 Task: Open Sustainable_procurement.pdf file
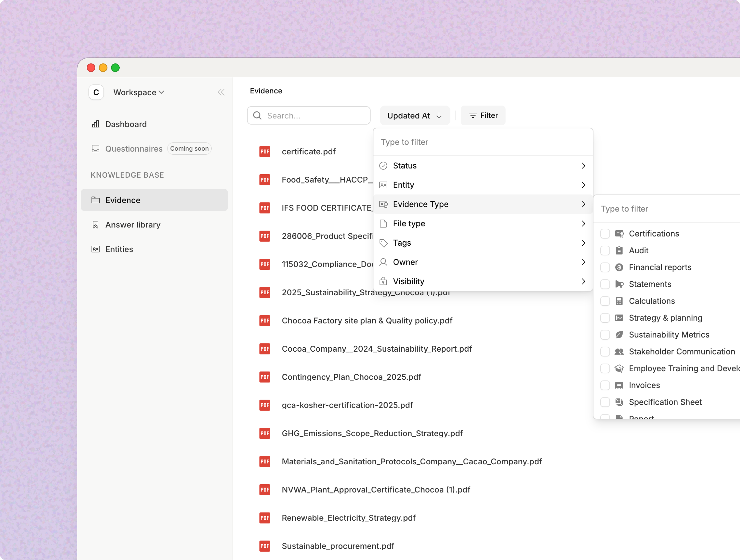point(338,546)
